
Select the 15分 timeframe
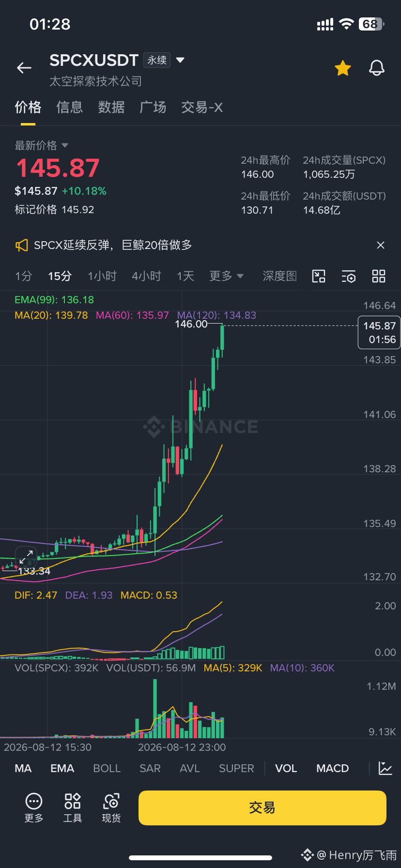coord(60,276)
